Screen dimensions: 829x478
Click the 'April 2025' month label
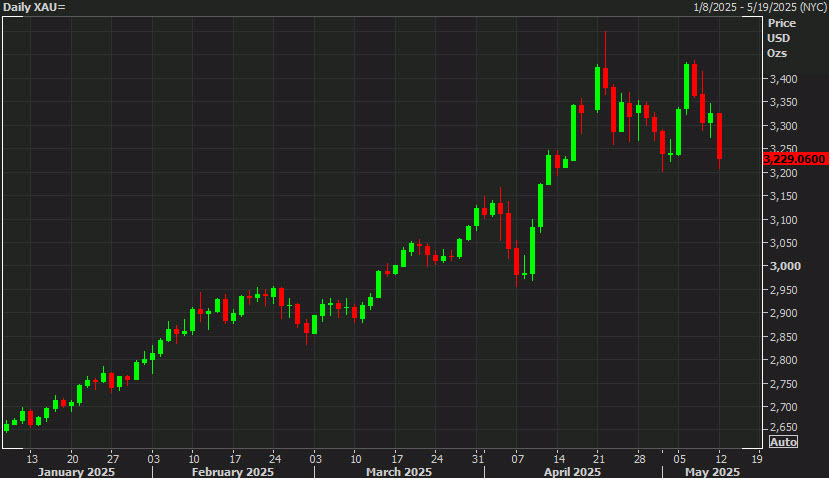(x=572, y=472)
